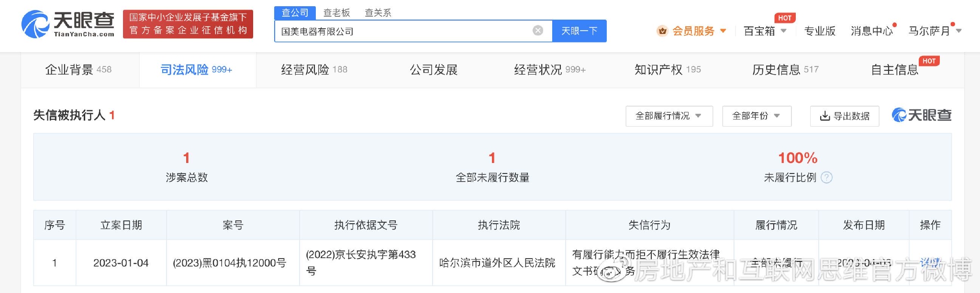The width and height of the screenshot is (980, 293).
Task: Click the 涉案总数 statistic
Action: pos(187,167)
